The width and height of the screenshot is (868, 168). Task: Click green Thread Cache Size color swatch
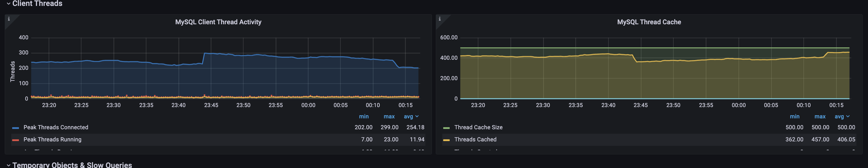446,128
